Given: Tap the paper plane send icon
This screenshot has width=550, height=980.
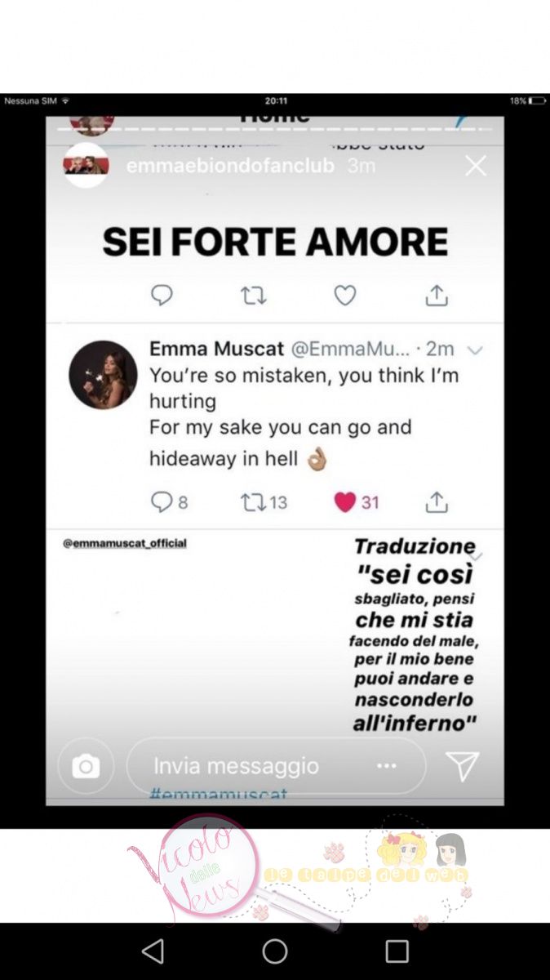Looking at the screenshot, I should tap(462, 766).
